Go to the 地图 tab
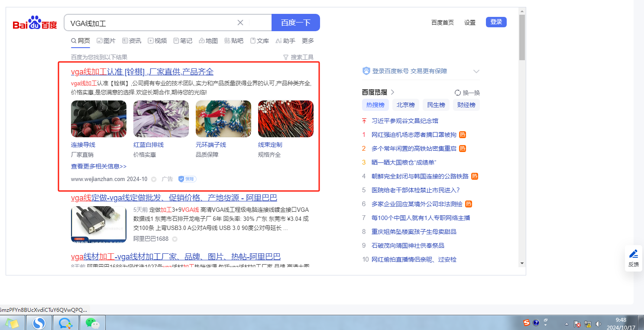This screenshot has height=330, width=644. (208, 41)
